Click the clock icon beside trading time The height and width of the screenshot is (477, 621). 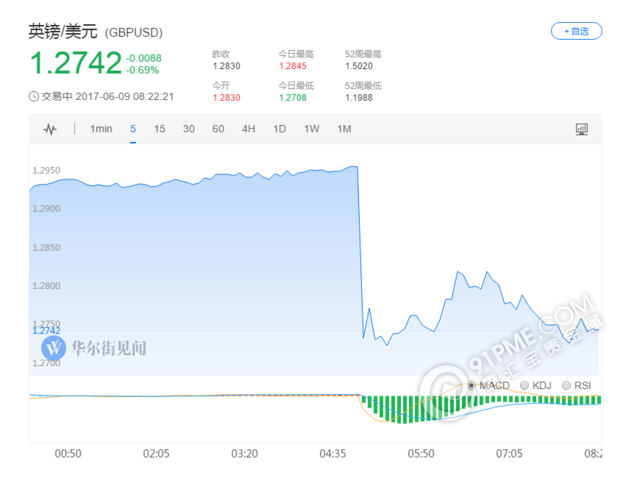coord(34,96)
